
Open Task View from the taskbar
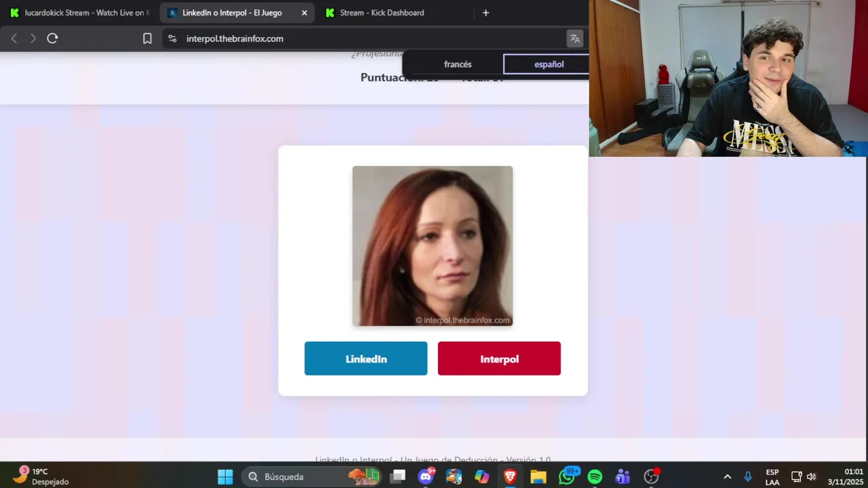pos(398,476)
